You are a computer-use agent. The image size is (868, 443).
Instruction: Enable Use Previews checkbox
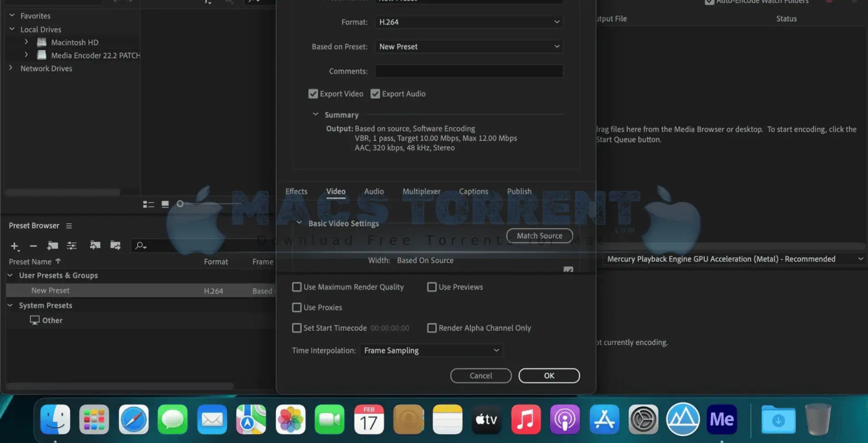(x=432, y=287)
